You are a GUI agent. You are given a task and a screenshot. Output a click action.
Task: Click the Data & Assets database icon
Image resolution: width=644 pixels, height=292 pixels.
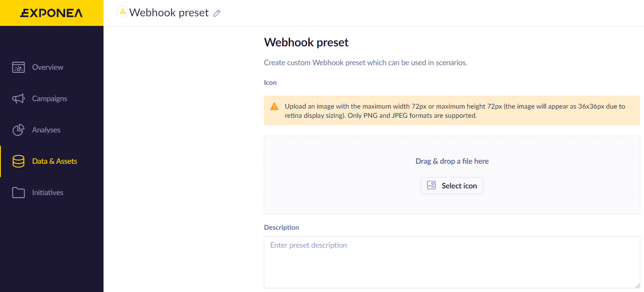click(18, 161)
